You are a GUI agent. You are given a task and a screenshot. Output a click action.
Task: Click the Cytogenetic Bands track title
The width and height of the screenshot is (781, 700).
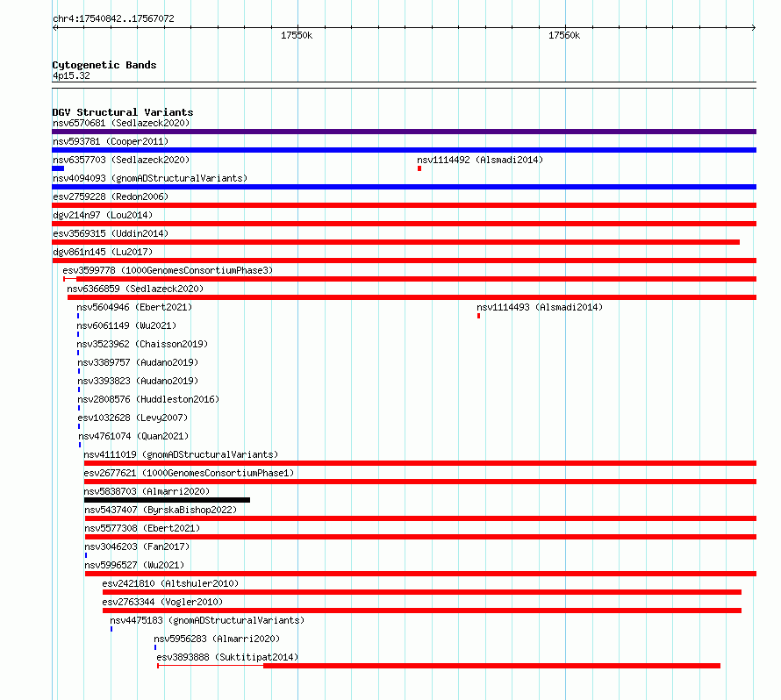pyautogui.click(x=104, y=65)
